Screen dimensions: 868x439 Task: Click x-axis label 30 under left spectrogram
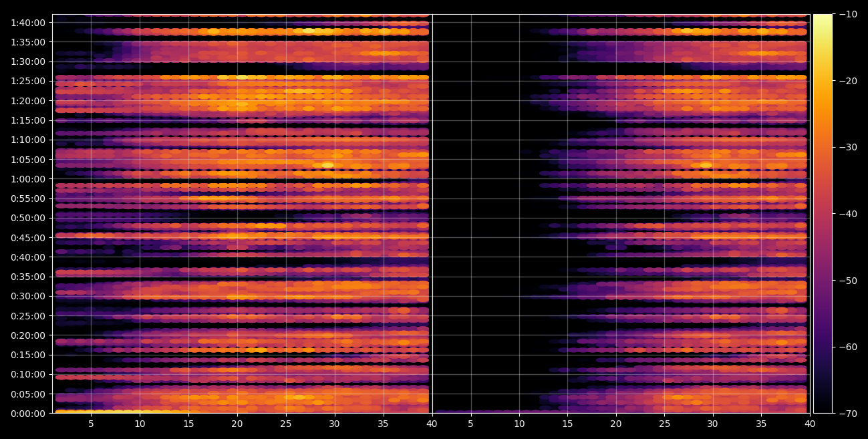pyautogui.click(x=335, y=424)
